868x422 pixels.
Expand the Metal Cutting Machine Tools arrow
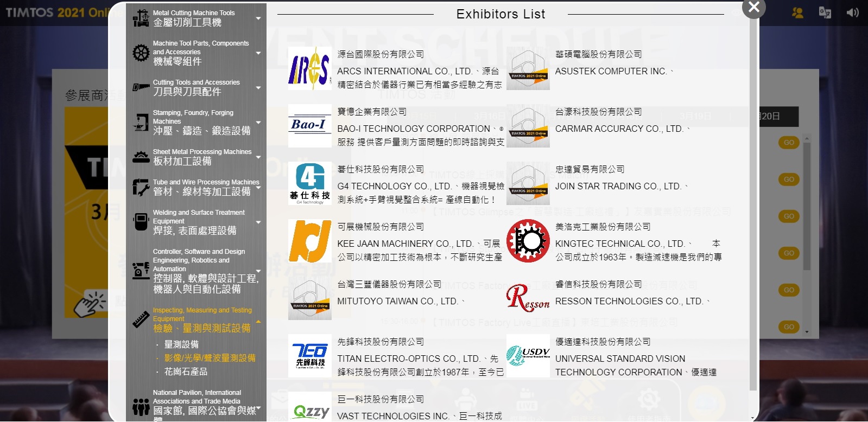click(258, 18)
